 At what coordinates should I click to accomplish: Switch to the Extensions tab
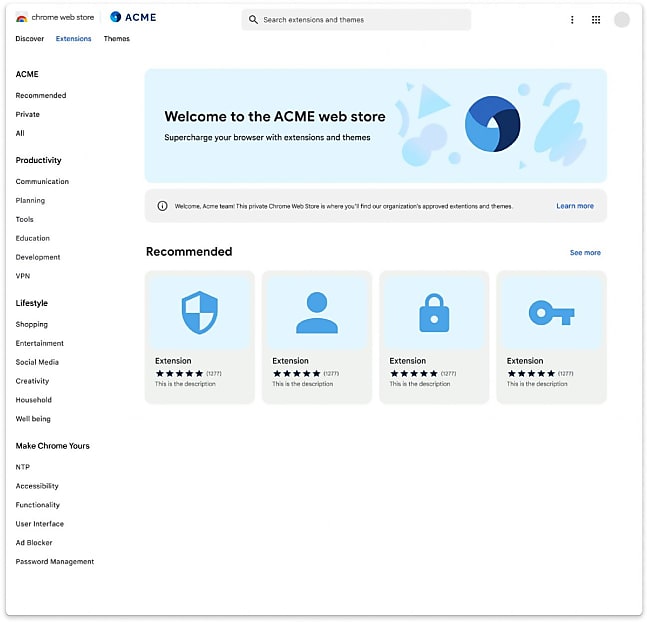pyautogui.click(x=73, y=38)
